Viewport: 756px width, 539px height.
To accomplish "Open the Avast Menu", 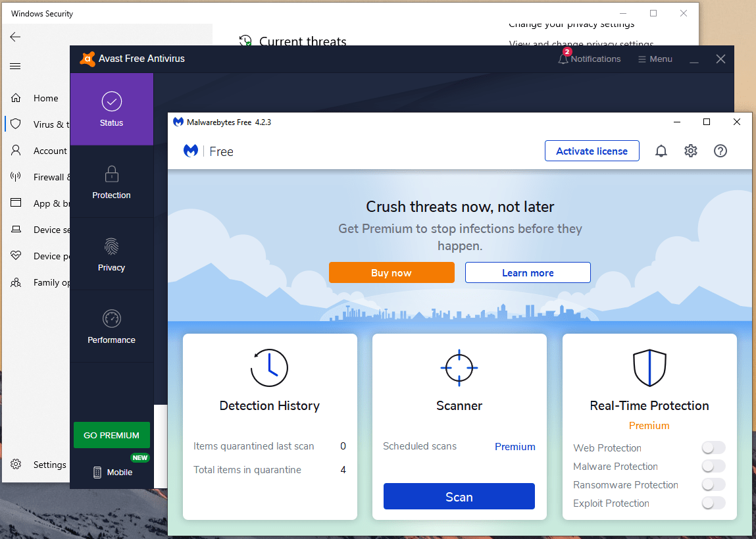I will 655,59.
